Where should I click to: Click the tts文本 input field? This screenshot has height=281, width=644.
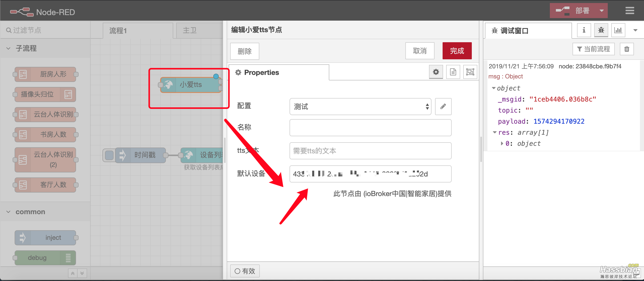click(370, 151)
